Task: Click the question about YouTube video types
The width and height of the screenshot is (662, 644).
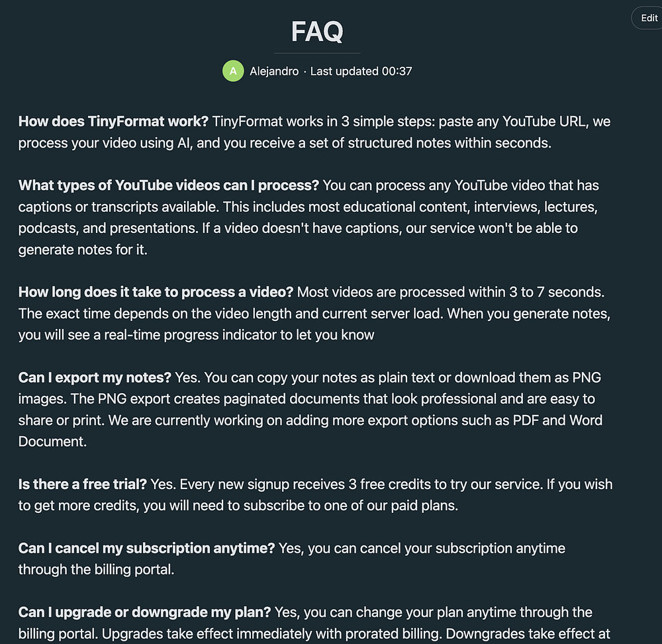Action: [169, 185]
